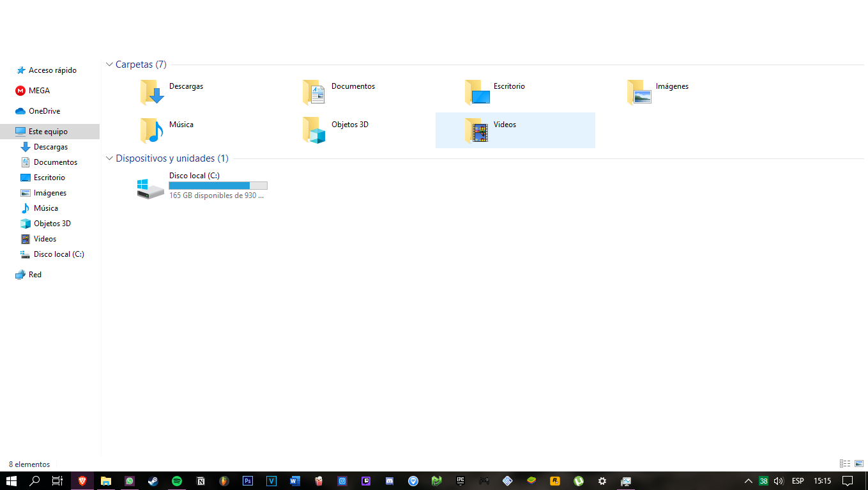Launch Rockstar Games Launcher from taskbar
This screenshot has height=490, width=868.
(x=555, y=480)
